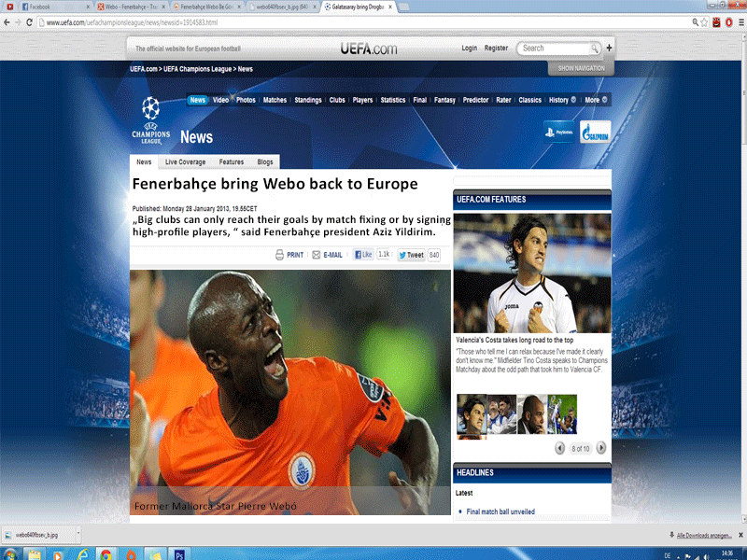Open Valencia's Costa takes long road article
This screenshot has height=560, width=747.
point(514,340)
